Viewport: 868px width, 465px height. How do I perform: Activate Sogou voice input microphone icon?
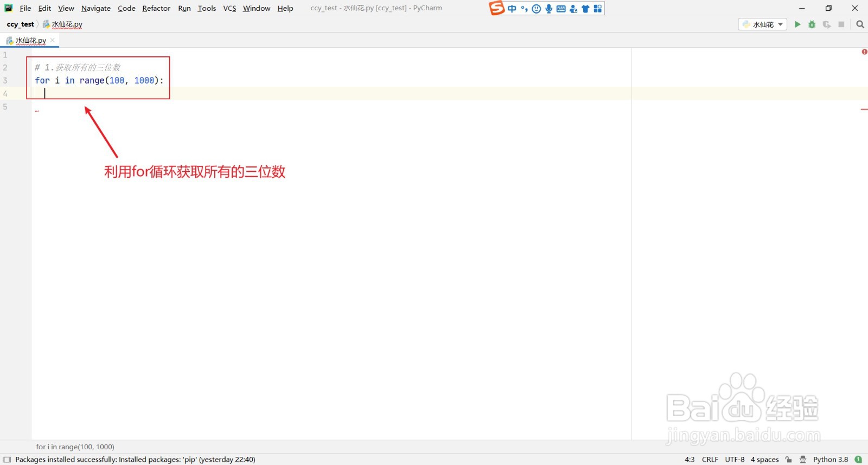tap(548, 9)
